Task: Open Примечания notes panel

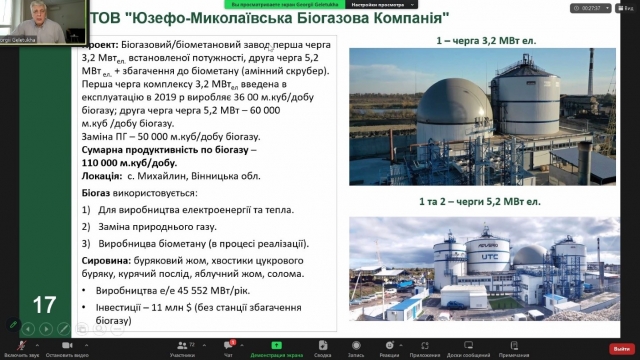Action: (x=514, y=349)
